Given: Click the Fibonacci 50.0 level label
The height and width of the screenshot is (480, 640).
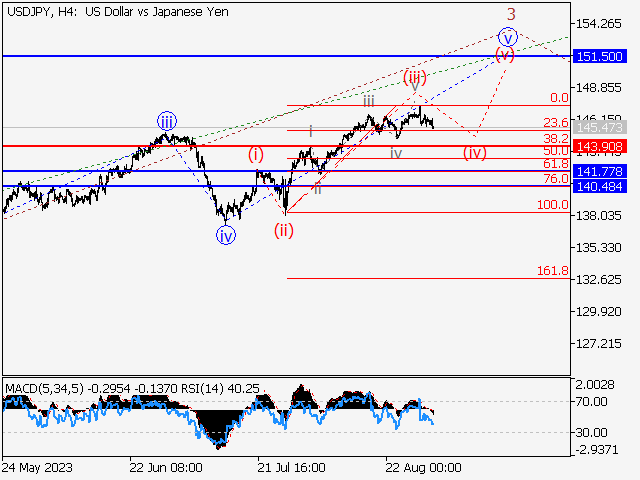Looking at the screenshot, I should tap(556, 151).
